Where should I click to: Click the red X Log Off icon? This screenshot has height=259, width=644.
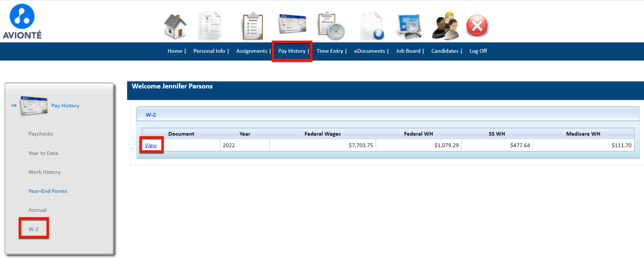pos(477,25)
